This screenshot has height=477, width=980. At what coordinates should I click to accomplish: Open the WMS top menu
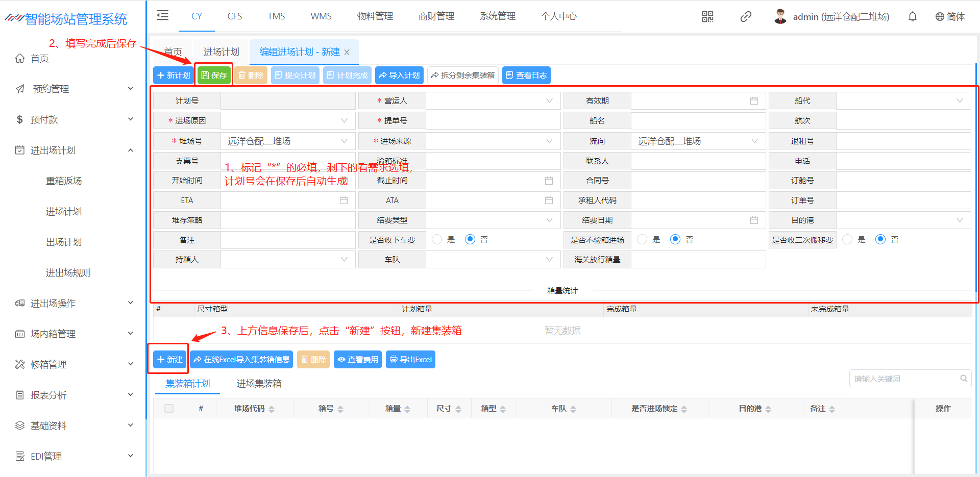tap(321, 16)
